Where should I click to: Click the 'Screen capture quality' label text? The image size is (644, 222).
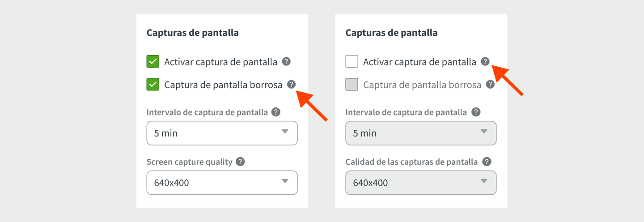tap(189, 162)
